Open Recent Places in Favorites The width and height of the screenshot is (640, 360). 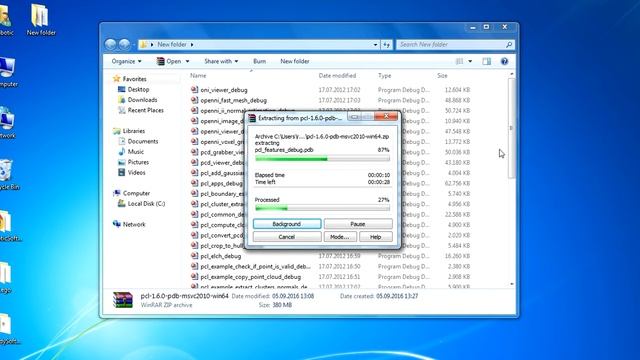pos(145,110)
